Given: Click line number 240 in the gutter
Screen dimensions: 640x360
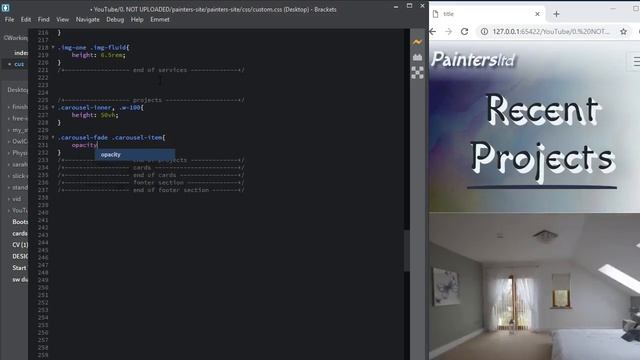Looking at the screenshot, I should (x=43, y=213).
